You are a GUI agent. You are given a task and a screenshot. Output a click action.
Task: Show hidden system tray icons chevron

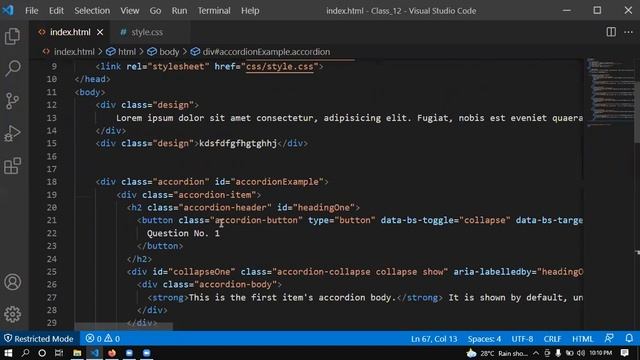point(536,353)
